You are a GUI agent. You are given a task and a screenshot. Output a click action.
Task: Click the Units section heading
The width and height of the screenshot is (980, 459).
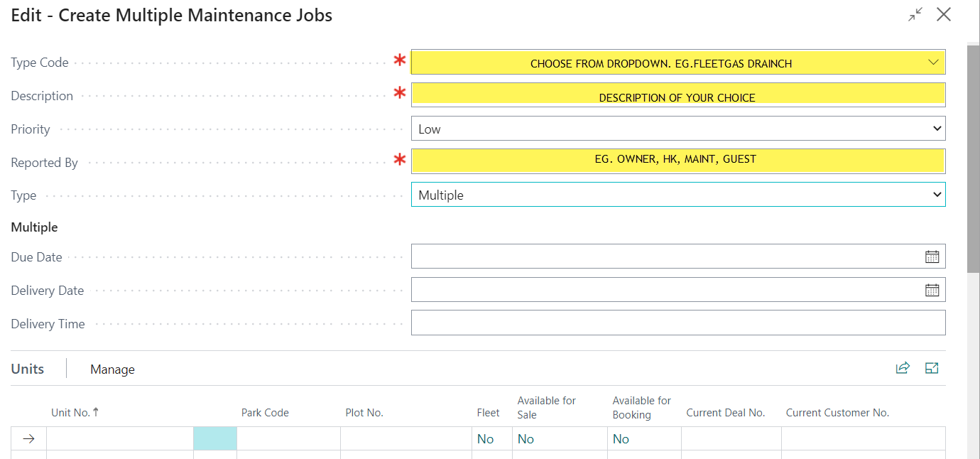pyautogui.click(x=28, y=369)
